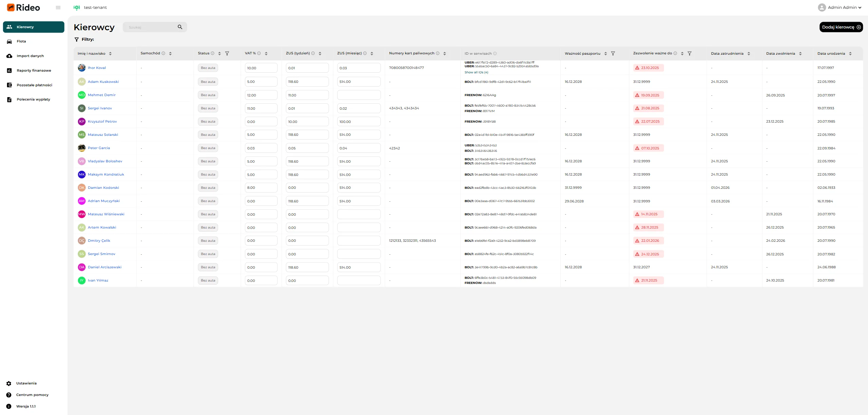Click fuel card number 7080058700148477
868x415 pixels.
click(x=406, y=68)
